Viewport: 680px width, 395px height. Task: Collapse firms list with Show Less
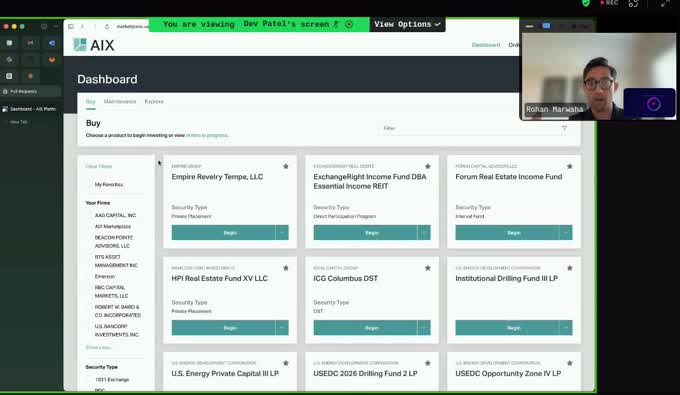pyautogui.click(x=99, y=347)
